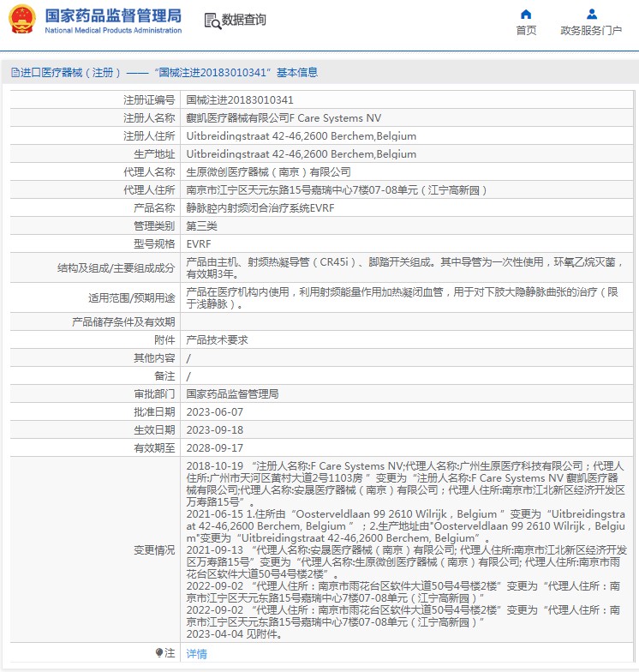
Task: Click the 有效期至 label
Action: tap(154, 447)
